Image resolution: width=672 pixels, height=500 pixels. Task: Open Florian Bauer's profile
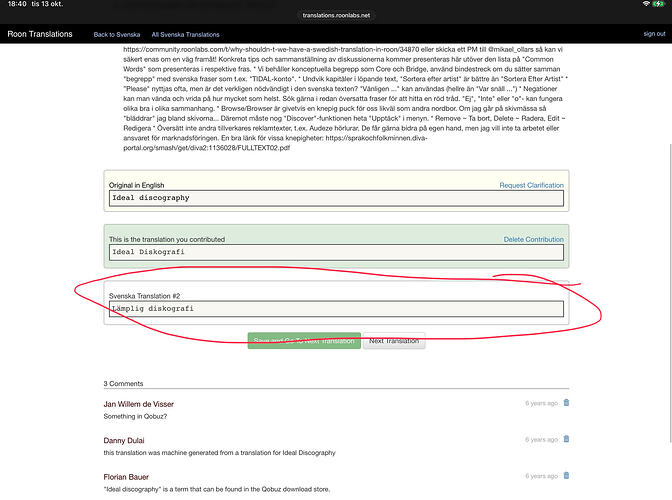[x=126, y=476]
